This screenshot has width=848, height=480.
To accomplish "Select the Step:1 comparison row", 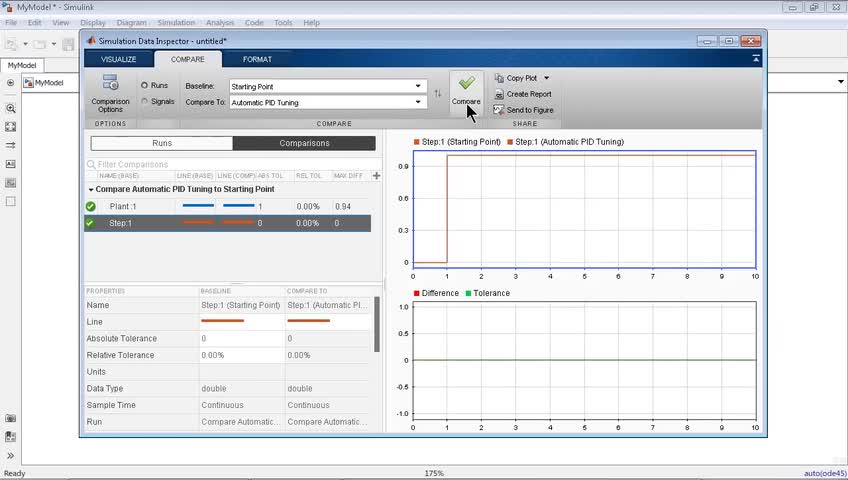I will click(x=228, y=223).
